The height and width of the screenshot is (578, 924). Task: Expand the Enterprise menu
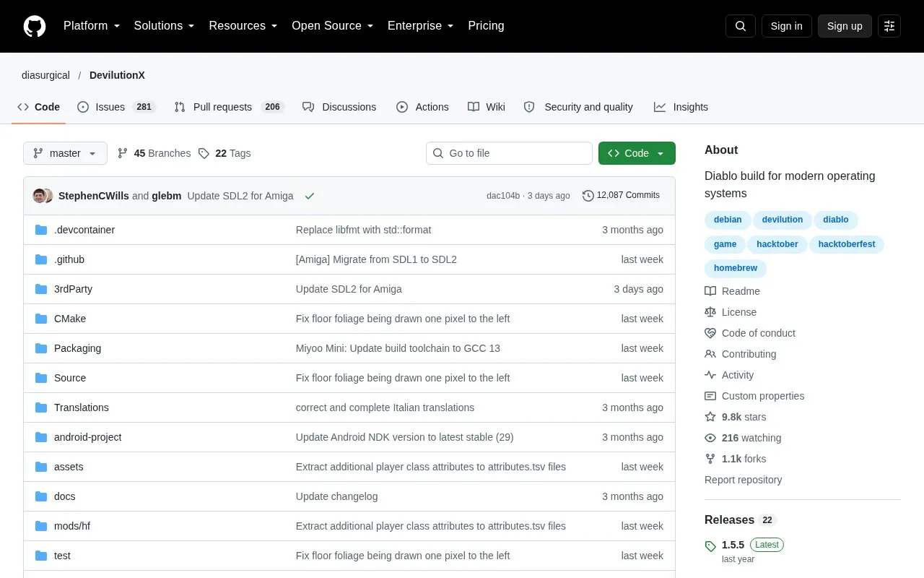click(x=421, y=26)
